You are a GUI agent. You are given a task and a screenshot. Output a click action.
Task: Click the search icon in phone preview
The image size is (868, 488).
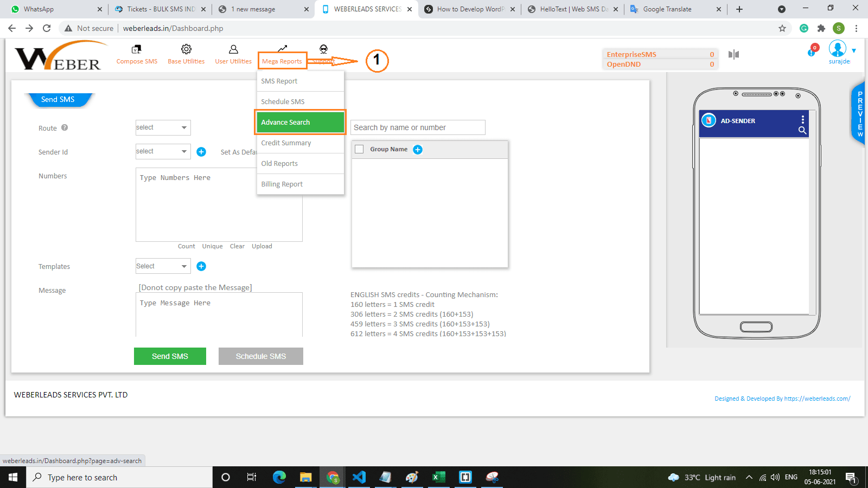(x=802, y=130)
